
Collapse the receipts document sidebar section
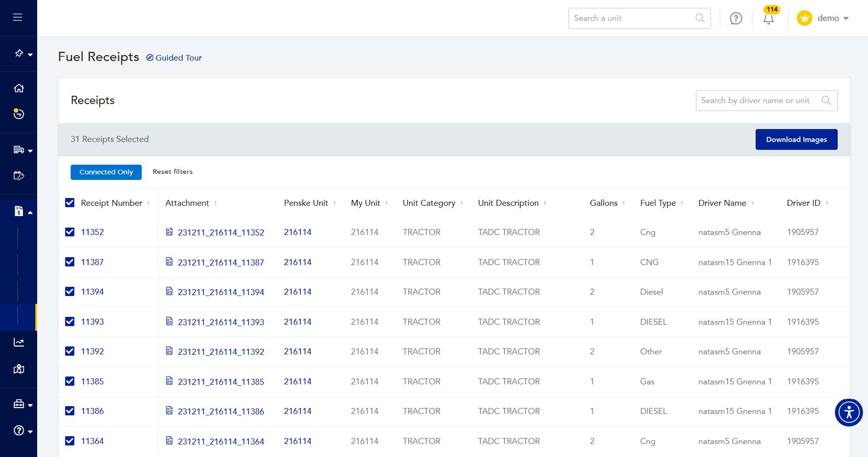(22, 211)
